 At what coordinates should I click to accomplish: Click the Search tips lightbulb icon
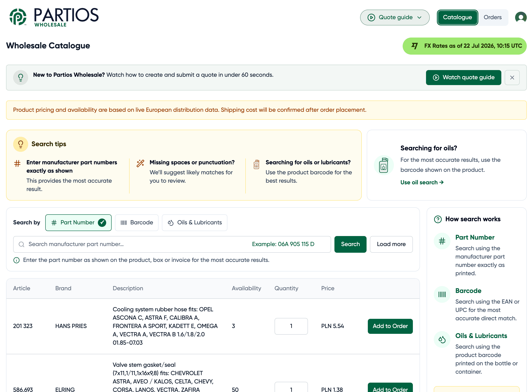pyautogui.click(x=21, y=144)
